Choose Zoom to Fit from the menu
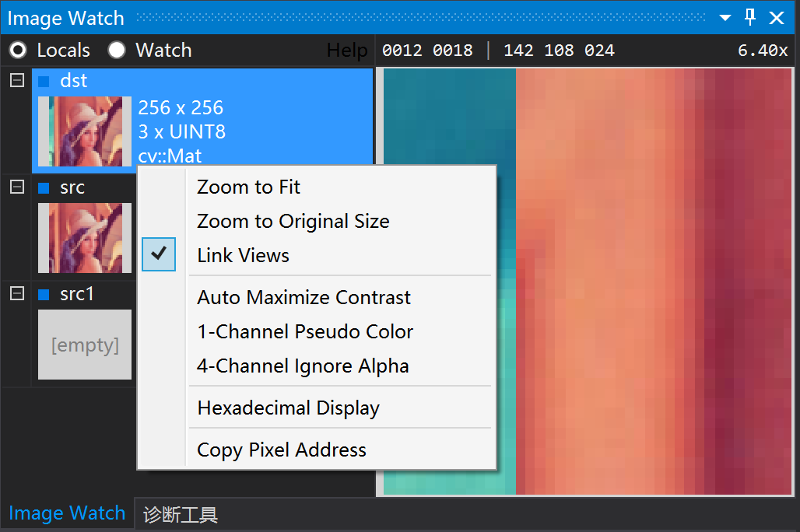Screen dimensions: 800x532 pos(248,187)
